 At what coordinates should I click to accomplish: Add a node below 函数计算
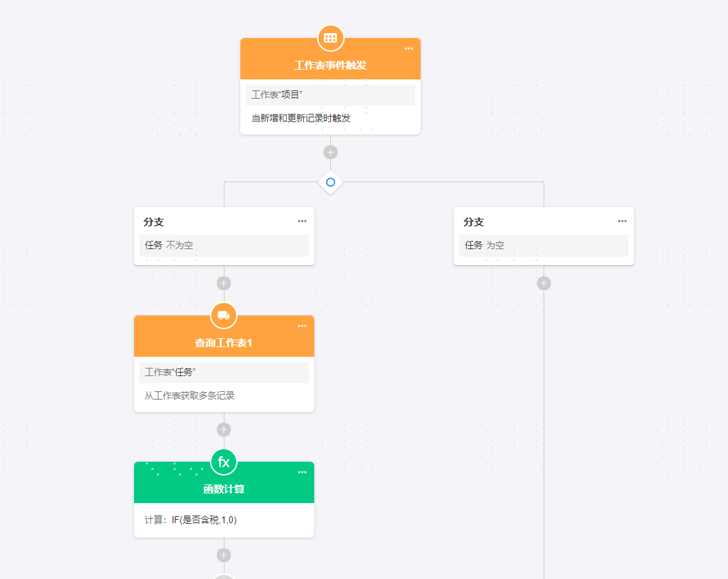(x=224, y=555)
